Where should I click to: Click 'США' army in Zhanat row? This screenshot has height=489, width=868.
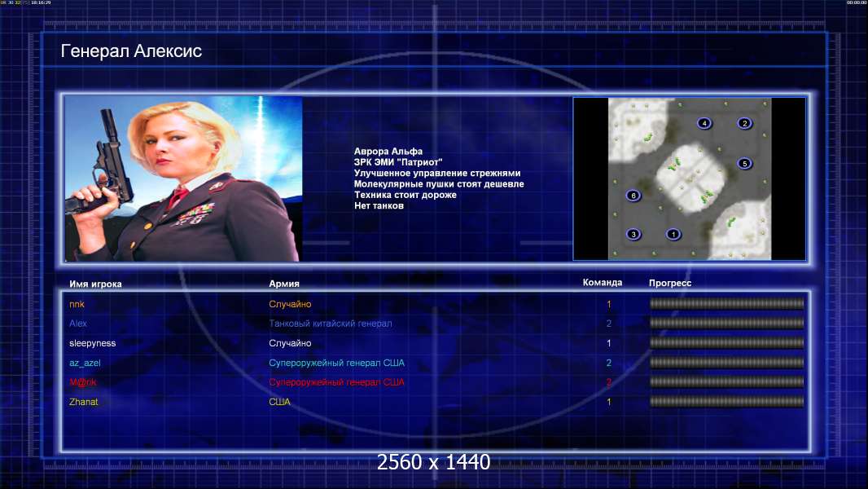tap(279, 402)
